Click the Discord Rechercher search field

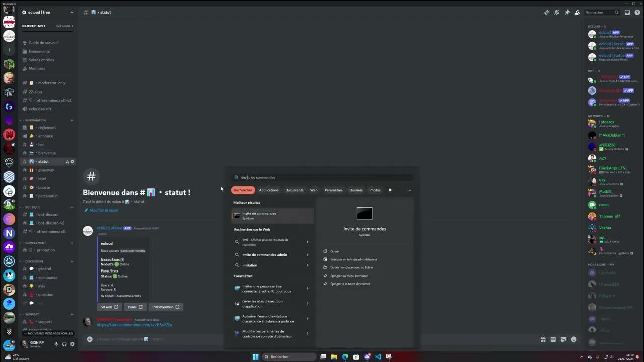point(602,12)
